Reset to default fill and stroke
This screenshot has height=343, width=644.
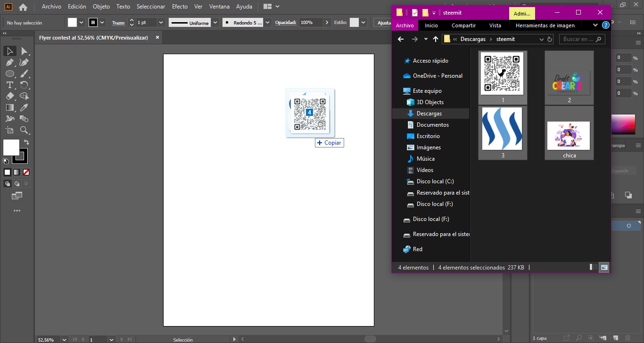(x=6, y=161)
